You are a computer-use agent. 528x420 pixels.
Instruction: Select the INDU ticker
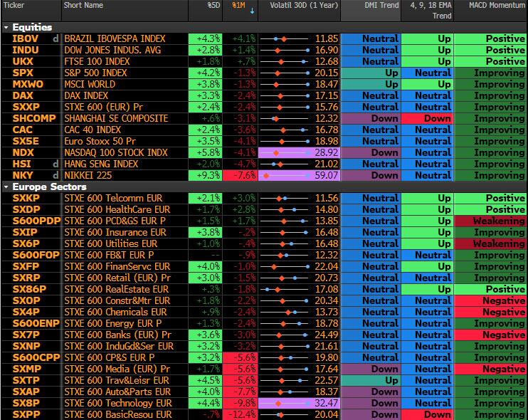26,50
